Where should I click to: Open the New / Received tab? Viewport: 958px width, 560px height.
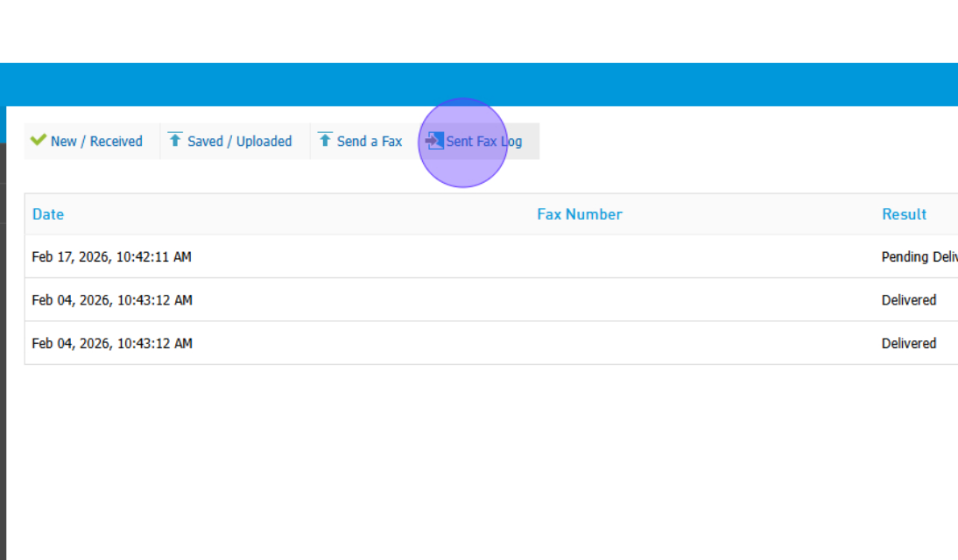click(96, 142)
